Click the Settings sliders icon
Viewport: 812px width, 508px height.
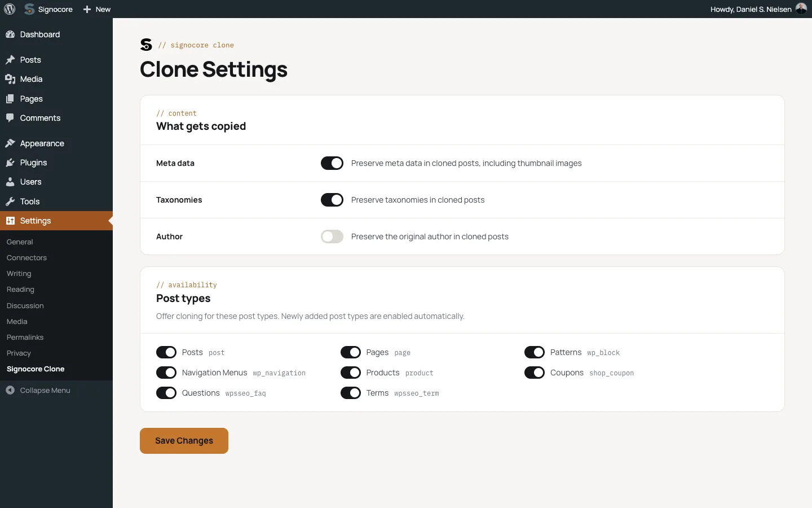(x=10, y=221)
